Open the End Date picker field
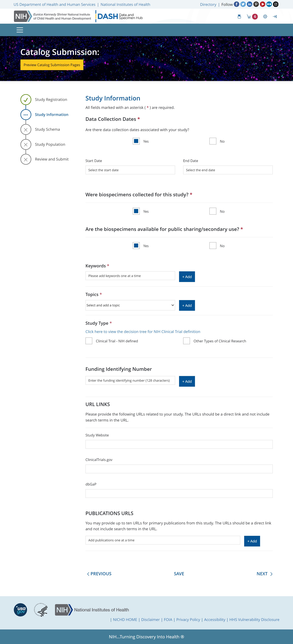Viewport: 293px width, 644px height. pos(228,170)
